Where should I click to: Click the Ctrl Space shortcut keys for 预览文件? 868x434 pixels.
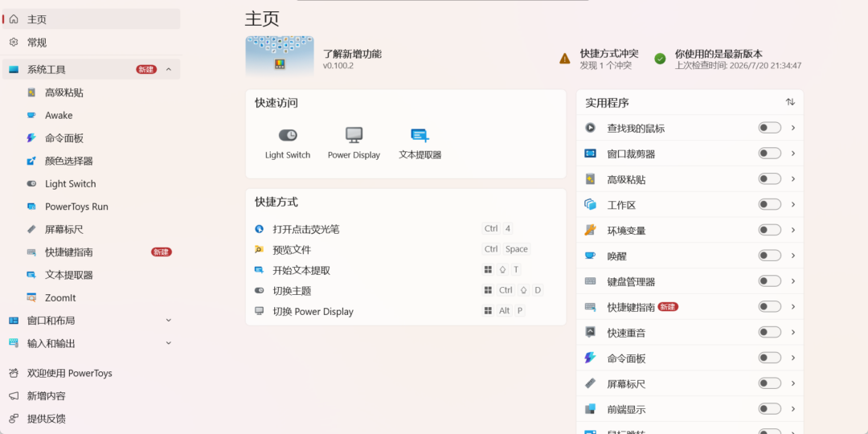(506, 249)
